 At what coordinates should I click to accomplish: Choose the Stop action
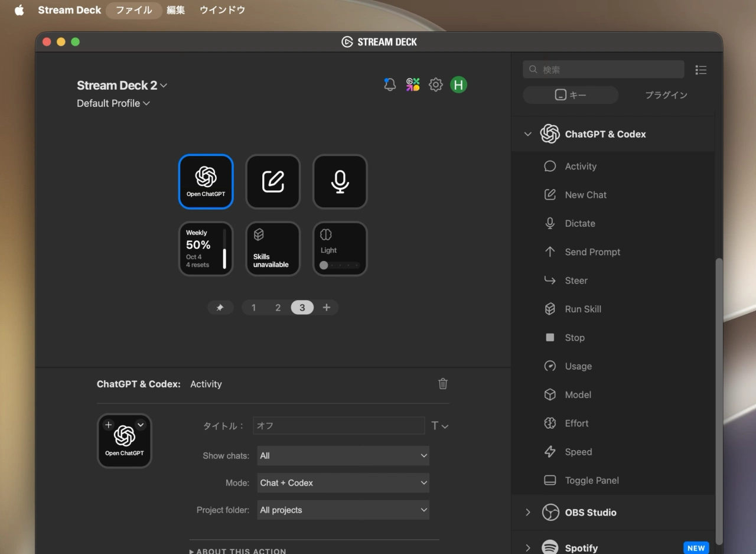click(x=613, y=338)
